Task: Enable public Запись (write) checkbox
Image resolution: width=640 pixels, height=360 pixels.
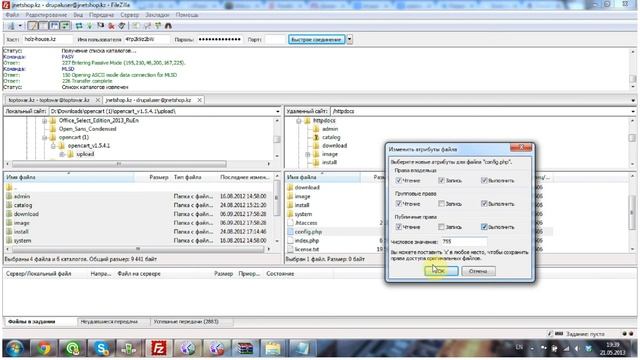Action: pos(441,227)
